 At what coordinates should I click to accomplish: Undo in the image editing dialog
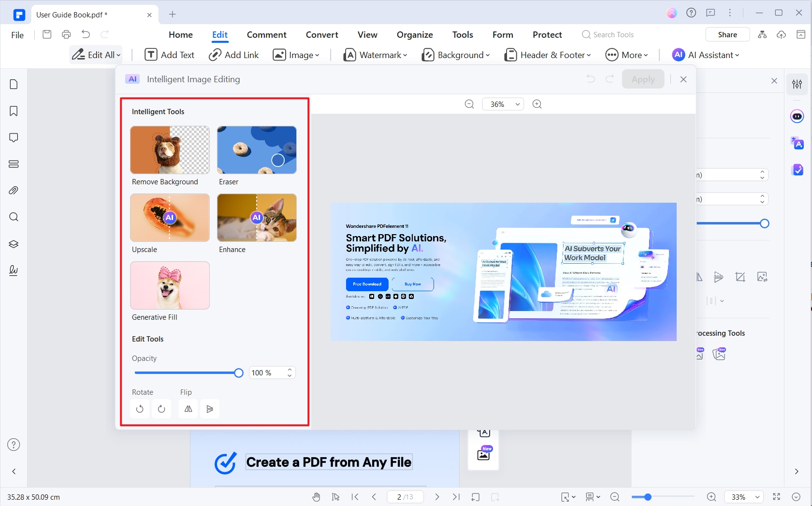click(x=591, y=79)
